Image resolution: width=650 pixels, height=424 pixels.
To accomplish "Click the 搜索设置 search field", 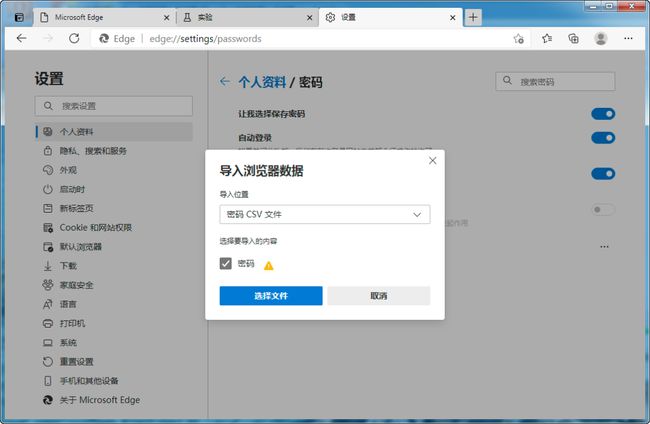I will [x=114, y=106].
